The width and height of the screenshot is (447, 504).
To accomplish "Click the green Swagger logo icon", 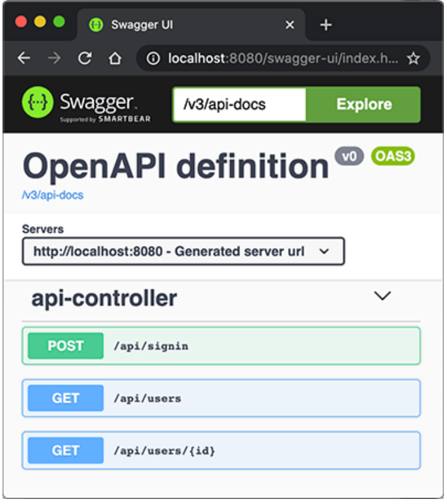I will pos(38,102).
